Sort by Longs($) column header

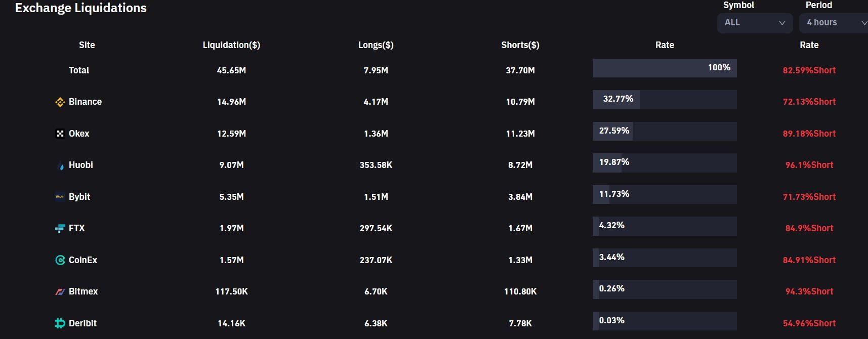point(376,45)
